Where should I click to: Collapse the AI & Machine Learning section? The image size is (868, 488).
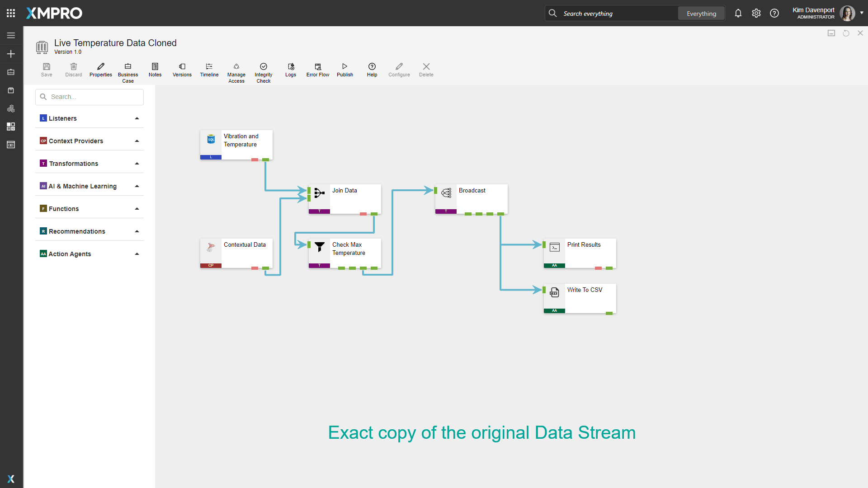pyautogui.click(x=137, y=186)
